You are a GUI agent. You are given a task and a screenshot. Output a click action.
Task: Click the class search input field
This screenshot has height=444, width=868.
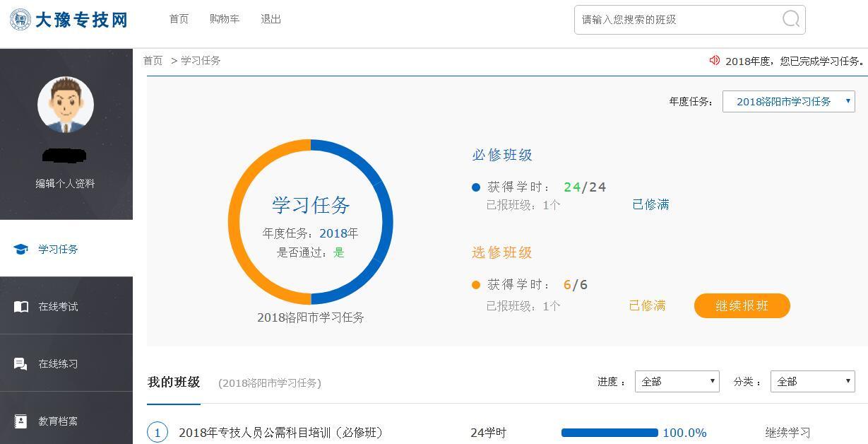coord(678,20)
